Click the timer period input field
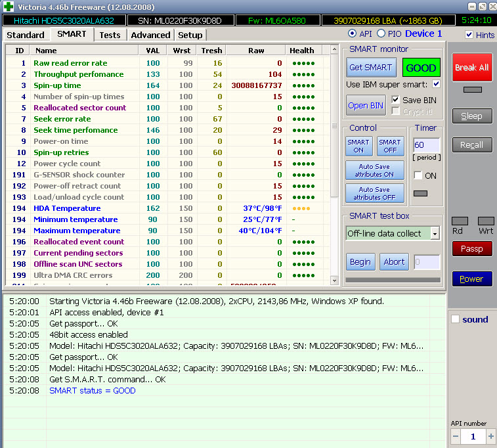The height and width of the screenshot is (448, 497). point(427,145)
